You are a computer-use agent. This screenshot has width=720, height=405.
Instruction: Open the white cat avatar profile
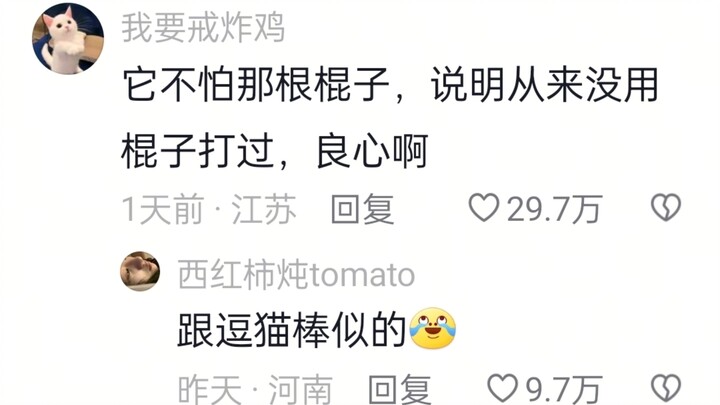[68, 38]
